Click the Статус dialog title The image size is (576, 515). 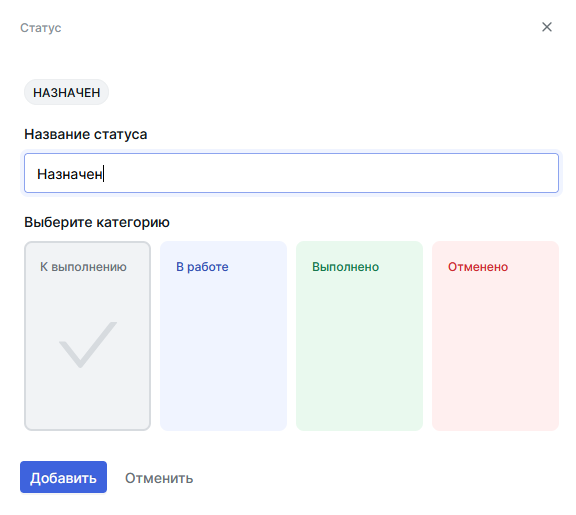click(x=41, y=28)
